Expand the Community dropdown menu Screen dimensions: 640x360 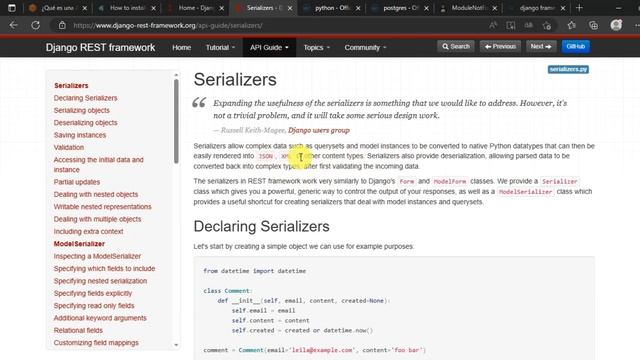point(365,47)
